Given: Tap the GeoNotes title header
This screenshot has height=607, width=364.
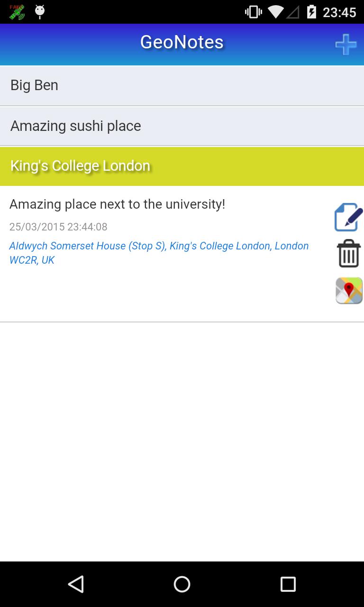Looking at the screenshot, I should 182,42.
